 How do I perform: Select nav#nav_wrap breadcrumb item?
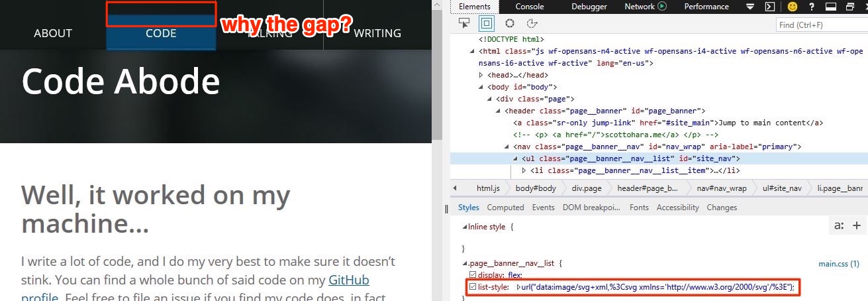pos(721,188)
